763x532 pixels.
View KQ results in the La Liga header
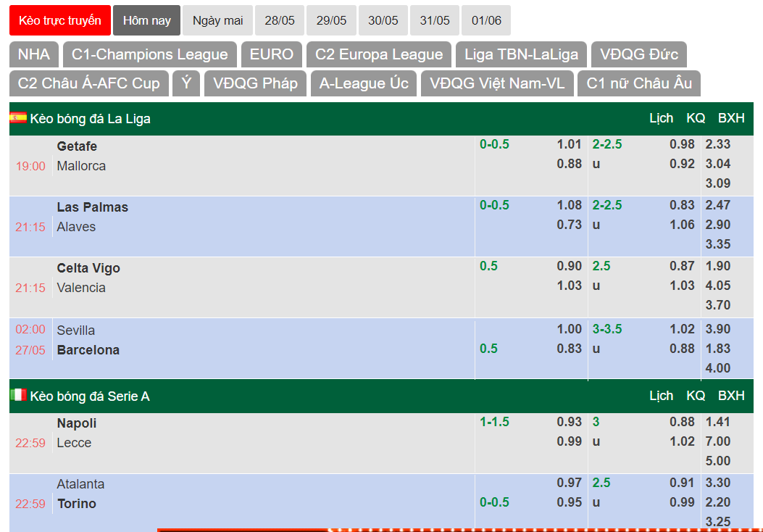pyautogui.click(x=696, y=118)
